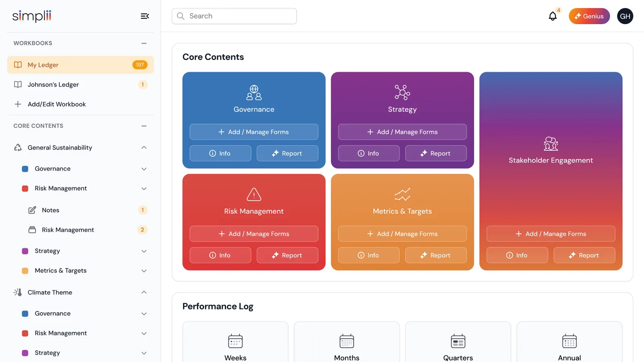644x362 pixels.
Task: Open Risk Management sub-item with badge 2
Action: point(88,230)
